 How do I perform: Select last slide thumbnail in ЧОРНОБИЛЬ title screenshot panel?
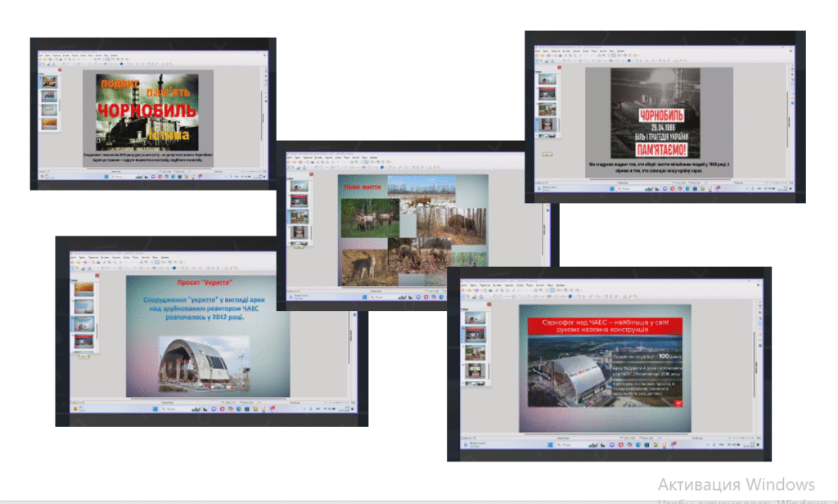click(x=50, y=124)
